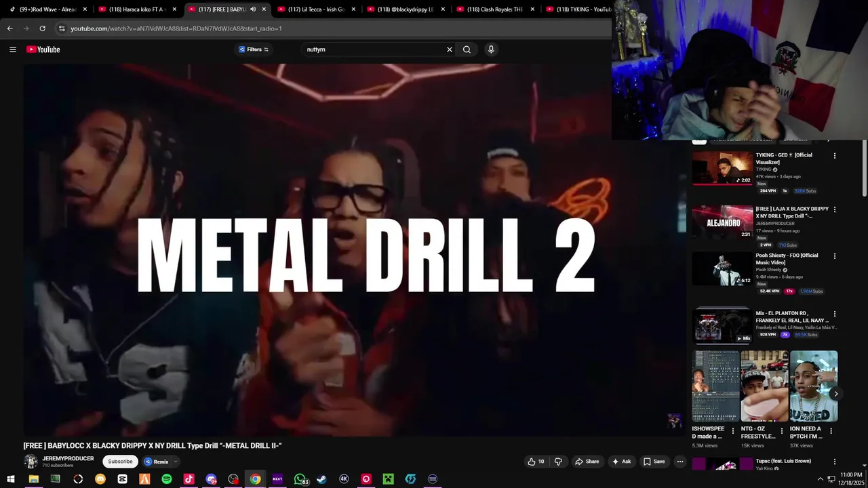Open the more actions ellipsis under the video
This screenshot has height=488, width=868.
pos(679,462)
